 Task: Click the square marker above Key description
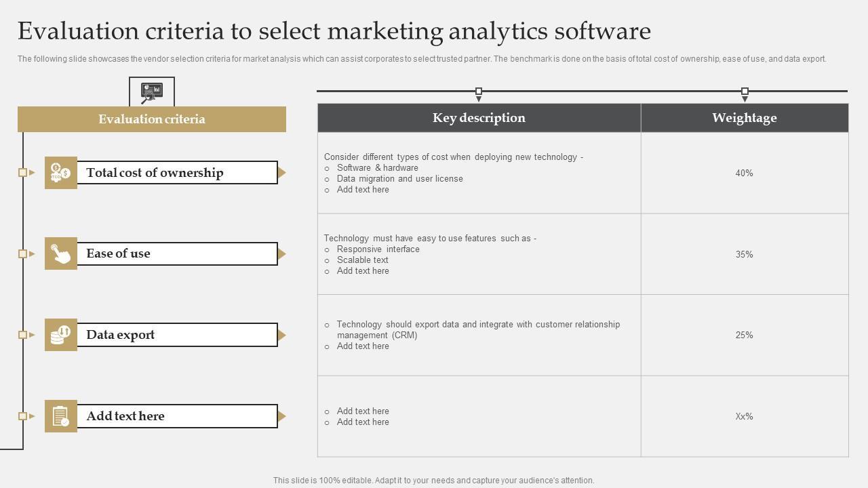coord(479,91)
